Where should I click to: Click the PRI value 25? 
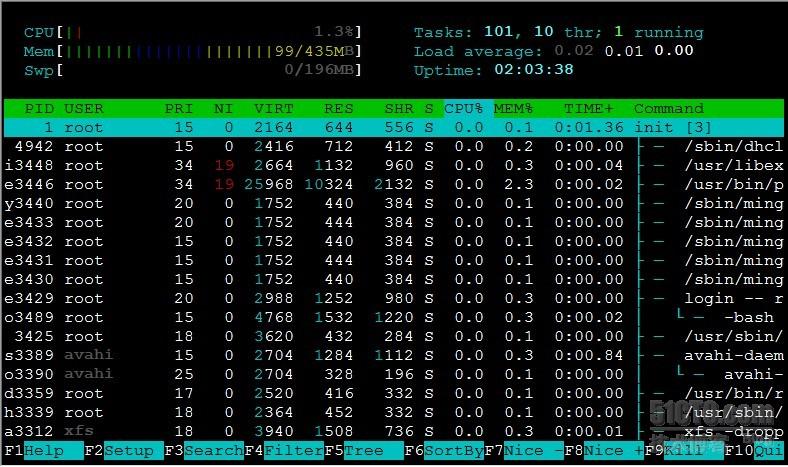[x=184, y=375]
